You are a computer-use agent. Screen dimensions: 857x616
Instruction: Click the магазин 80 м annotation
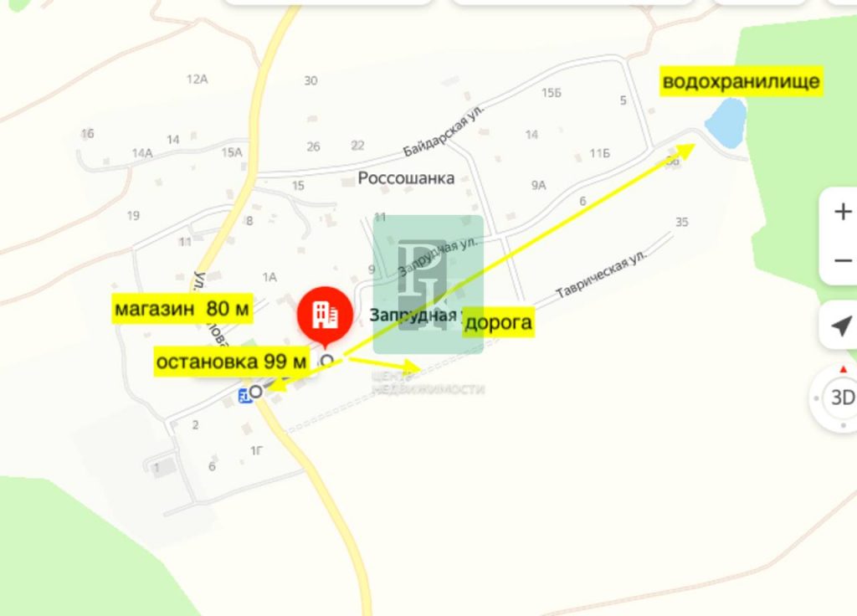[x=182, y=309]
